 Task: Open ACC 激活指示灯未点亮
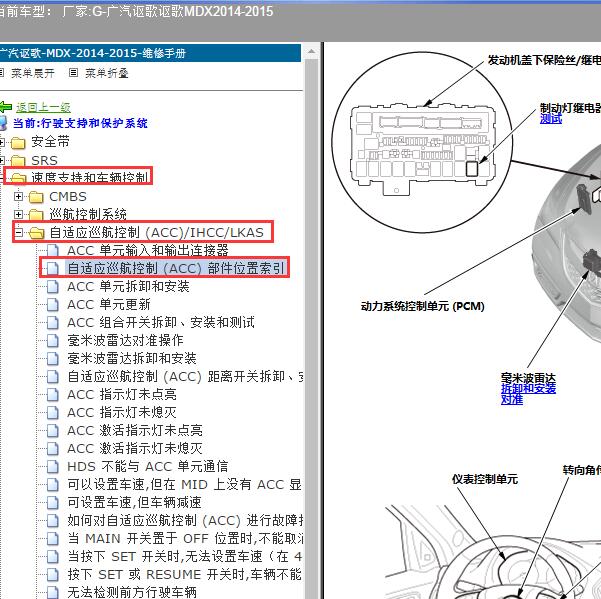click(x=135, y=430)
